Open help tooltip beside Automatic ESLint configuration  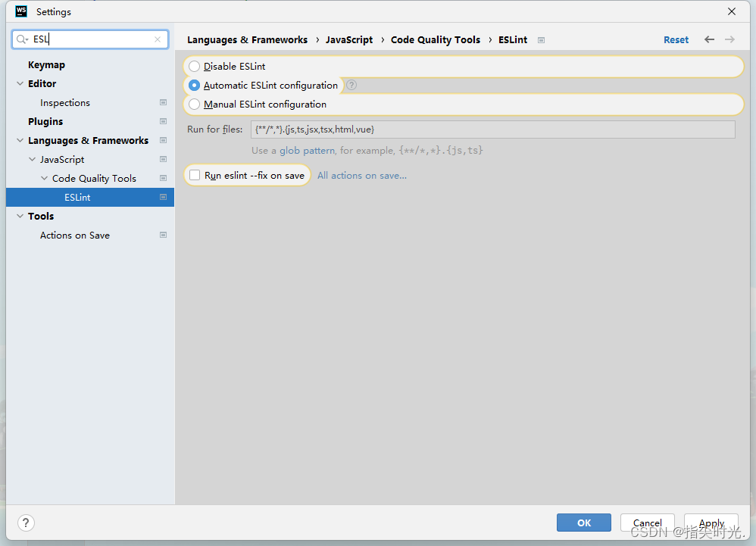351,86
